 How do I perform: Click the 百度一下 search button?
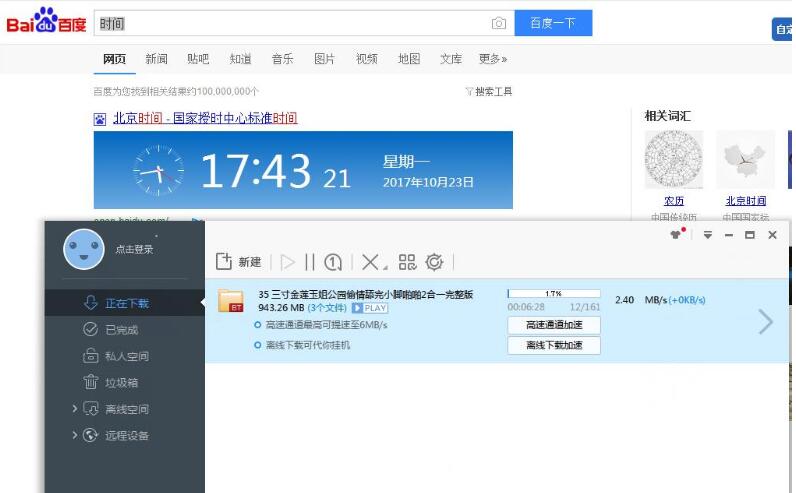(553, 23)
